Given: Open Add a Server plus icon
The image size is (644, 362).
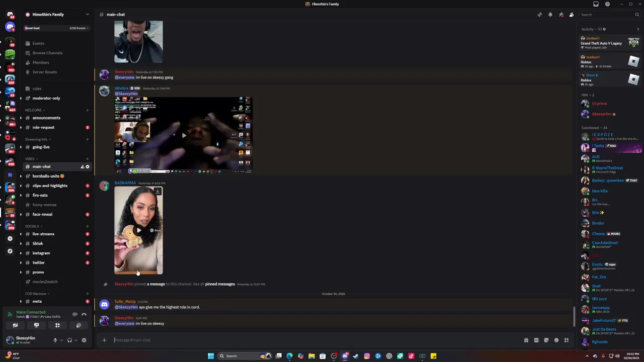Looking at the screenshot, I should (10, 239).
